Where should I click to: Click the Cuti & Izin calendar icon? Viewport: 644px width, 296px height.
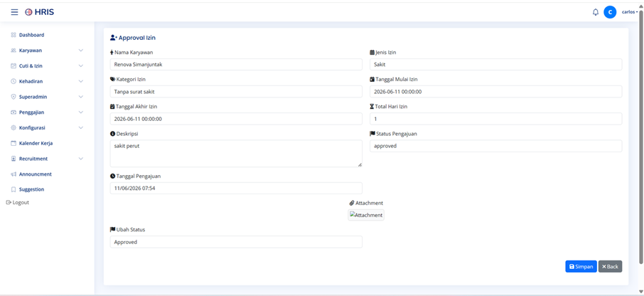coord(13,65)
